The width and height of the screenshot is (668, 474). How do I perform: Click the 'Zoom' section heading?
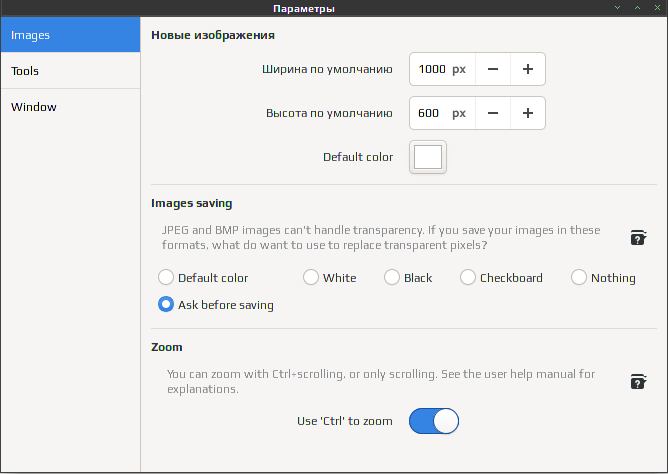click(x=167, y=347)
